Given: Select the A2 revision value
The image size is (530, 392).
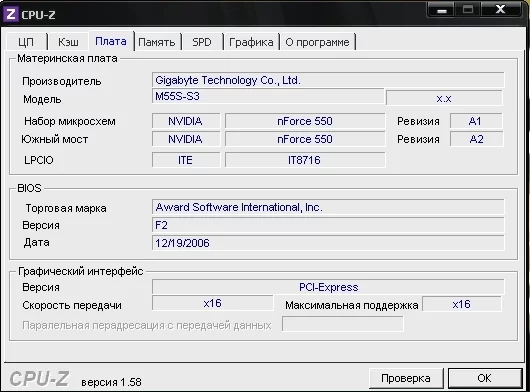Looking at the screenshot, I should tap(476, 139).
